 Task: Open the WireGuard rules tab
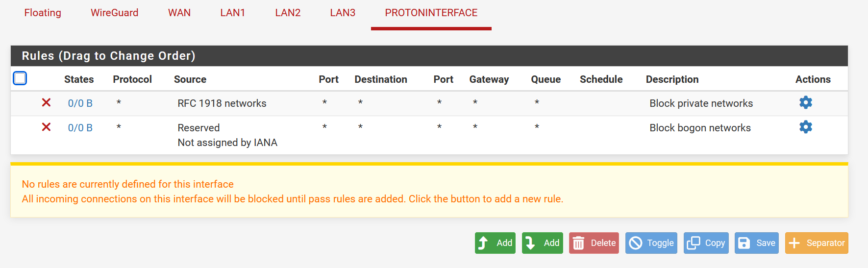[x=114, y=13]
